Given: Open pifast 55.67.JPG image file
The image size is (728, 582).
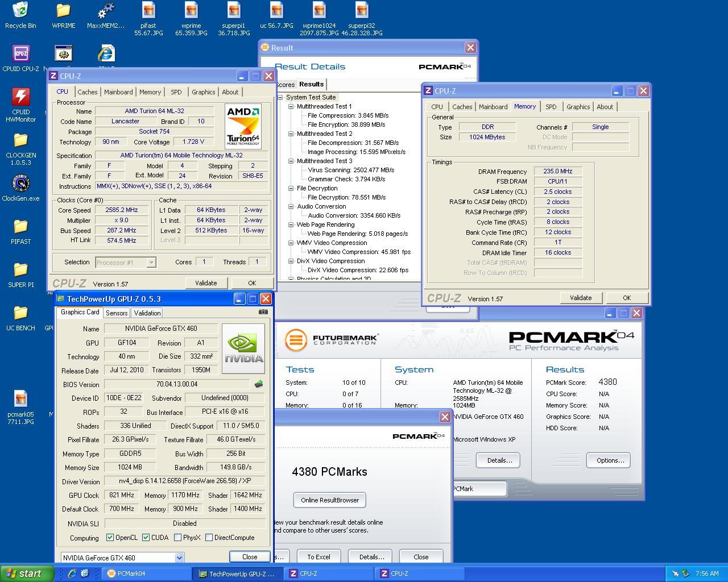Looking at the screenshot, I should (x=148, y=19).
